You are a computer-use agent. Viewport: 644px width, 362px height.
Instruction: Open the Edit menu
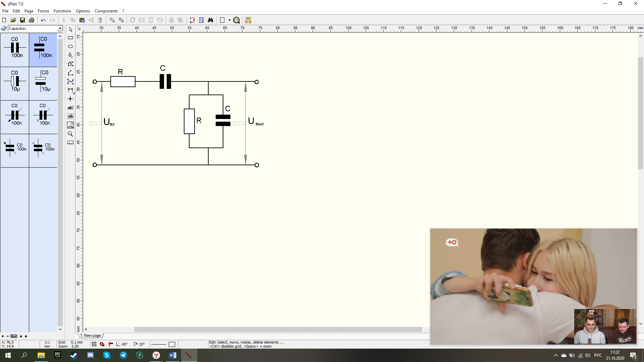click(16, 11)
